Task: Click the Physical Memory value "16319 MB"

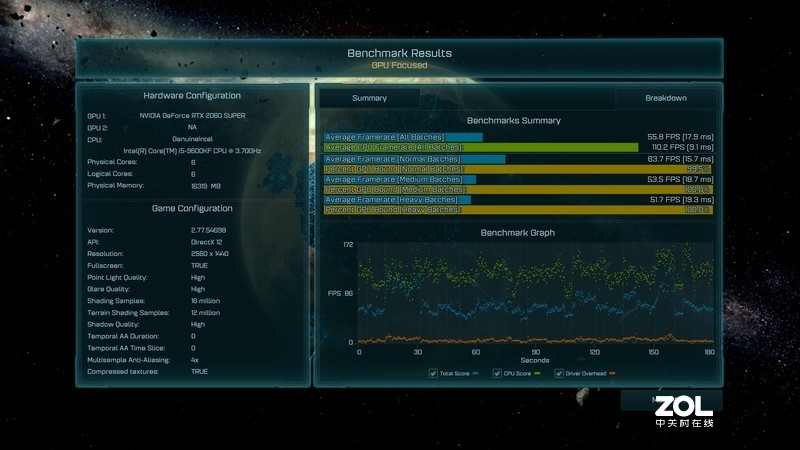Action: click(x=206, y=186)
